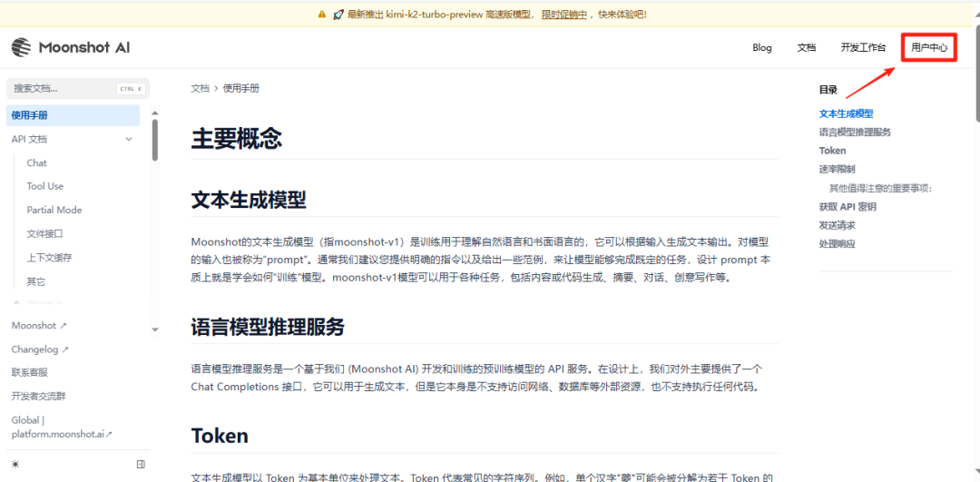Open the Moonshot external link in sidebar
The height and width of the screenshot is (482, 980).
39,326
